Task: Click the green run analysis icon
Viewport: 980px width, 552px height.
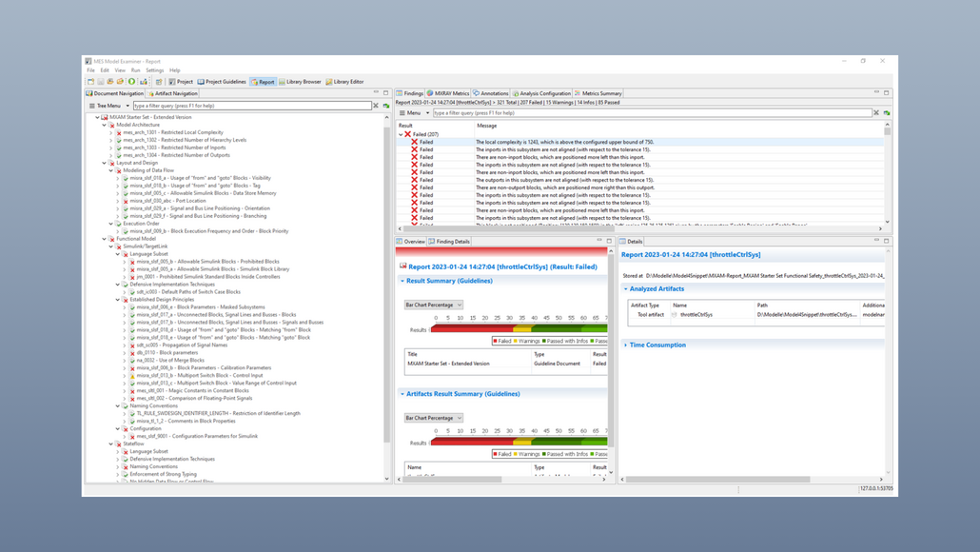Action: click(131, 82)
